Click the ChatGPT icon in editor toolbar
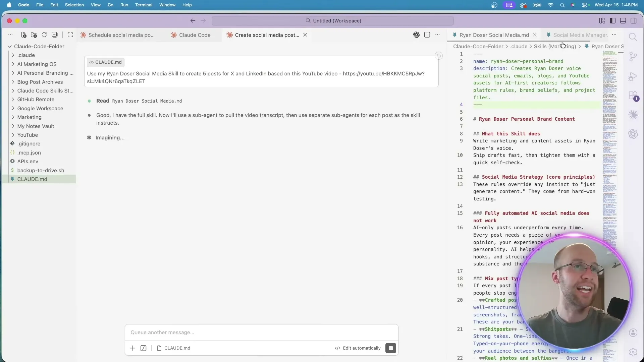 [x=416, y=35]
